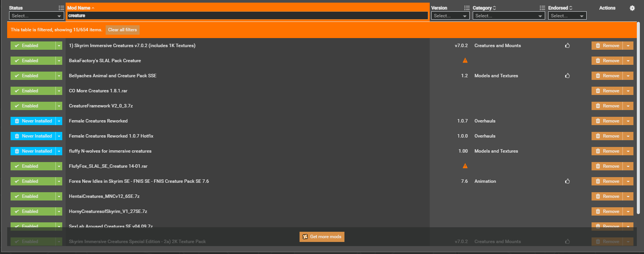Click Overhauls category of Female Creatures Reworked Hotfix

click(485, 136)
